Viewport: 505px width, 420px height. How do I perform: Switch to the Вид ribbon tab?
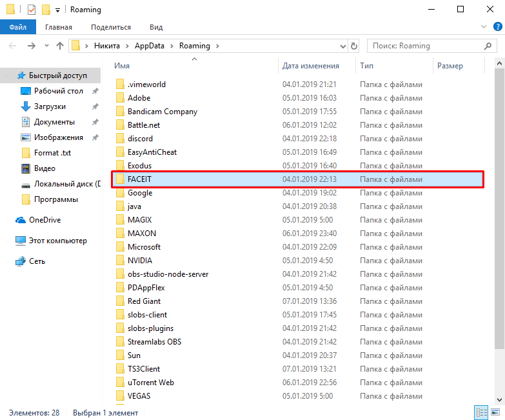point(156,27)
